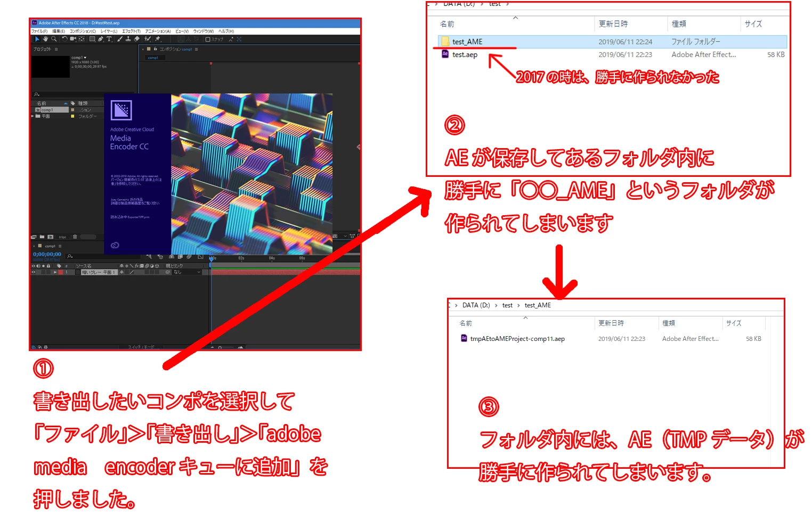Click the timeline layer search field
This screenshot has width=812, height=529.
click(103, 256)
